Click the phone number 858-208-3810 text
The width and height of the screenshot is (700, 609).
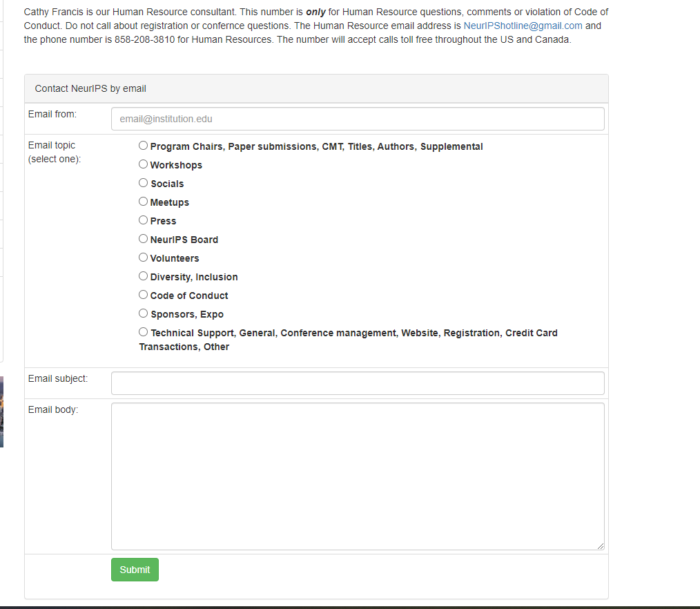click(x=145, y=40)
